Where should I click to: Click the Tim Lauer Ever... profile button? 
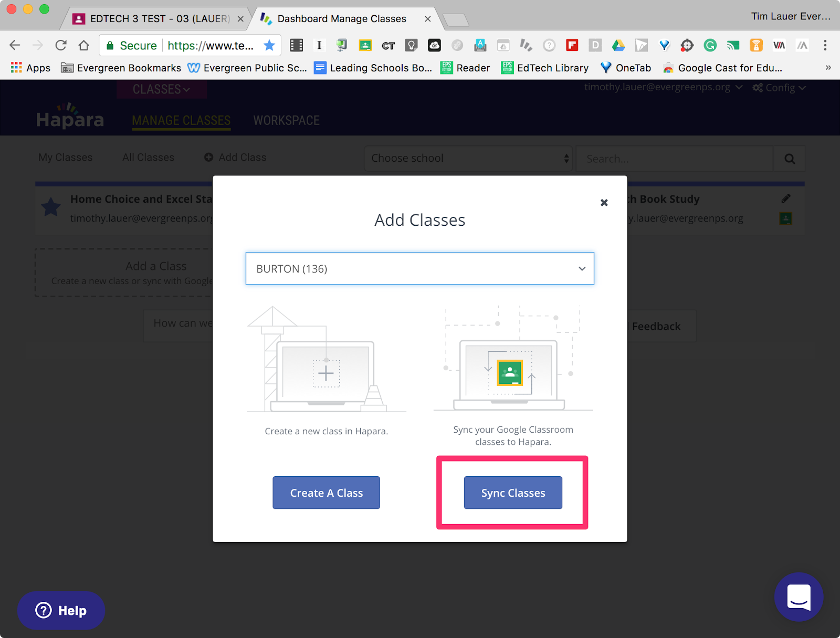click(x=791, y=16)
